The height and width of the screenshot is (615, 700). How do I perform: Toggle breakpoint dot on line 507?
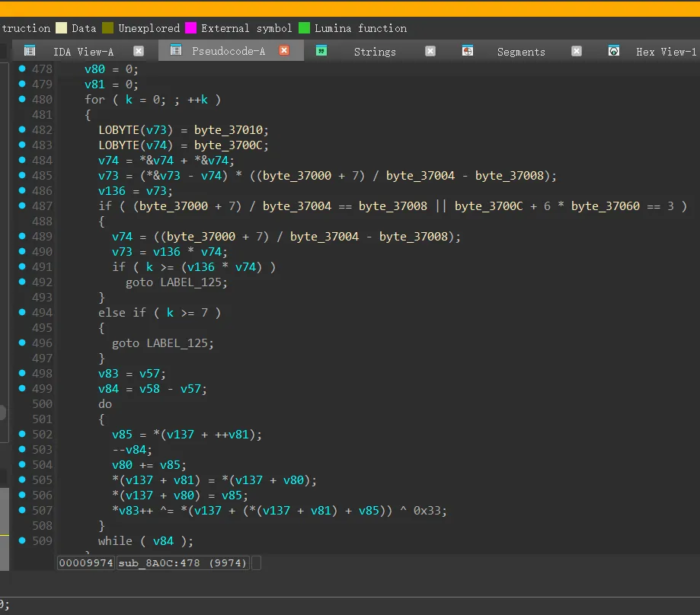[x=22, y=510]
